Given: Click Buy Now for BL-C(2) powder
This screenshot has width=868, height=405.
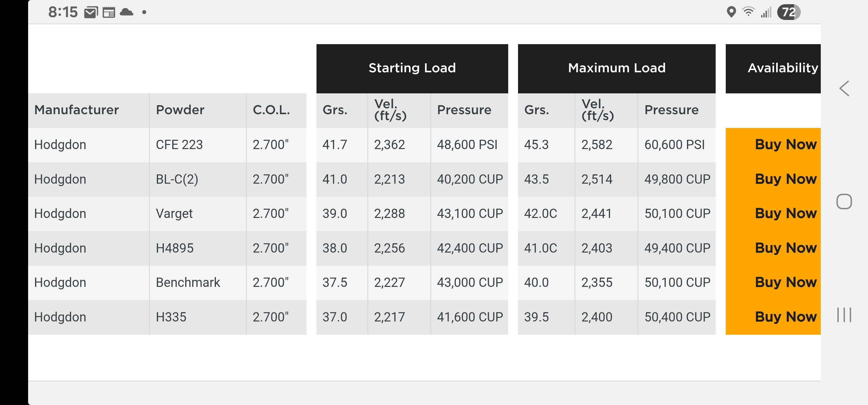Looking at the screenshot, I should 785,179.
